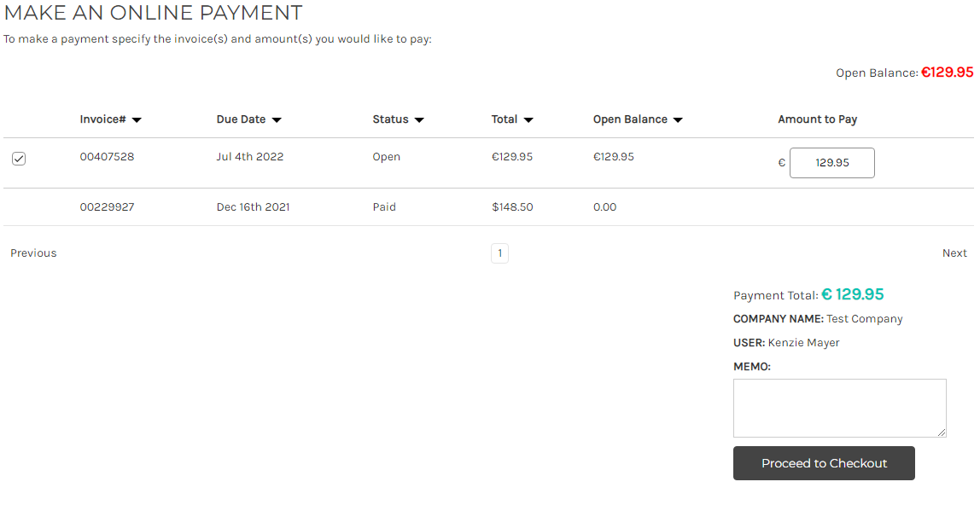Click Proceed to Checkout button
Viewport: 980px width, 505px height.
824,463
